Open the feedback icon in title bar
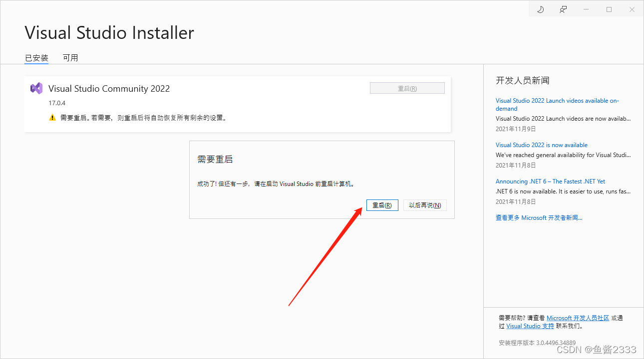 tap(563, 9)
